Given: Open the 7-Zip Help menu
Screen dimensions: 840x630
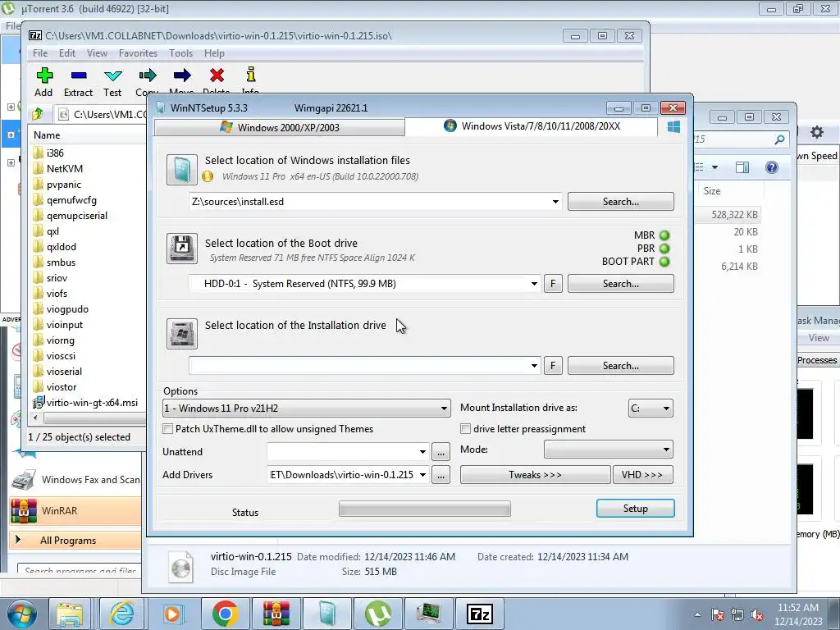Looking at the screenshot, I should click(x=214, y=53).
